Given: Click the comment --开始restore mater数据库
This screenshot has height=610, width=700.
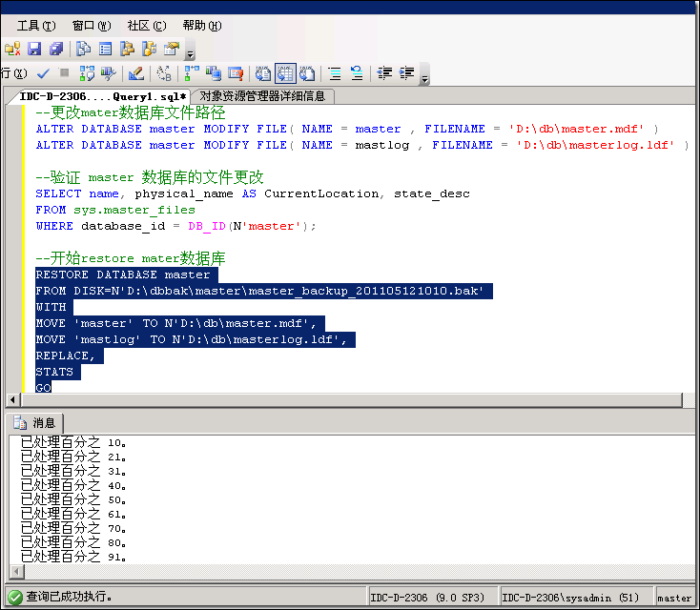Looking at the screenshot, I should pyautogui.click(x=131, y=258).
